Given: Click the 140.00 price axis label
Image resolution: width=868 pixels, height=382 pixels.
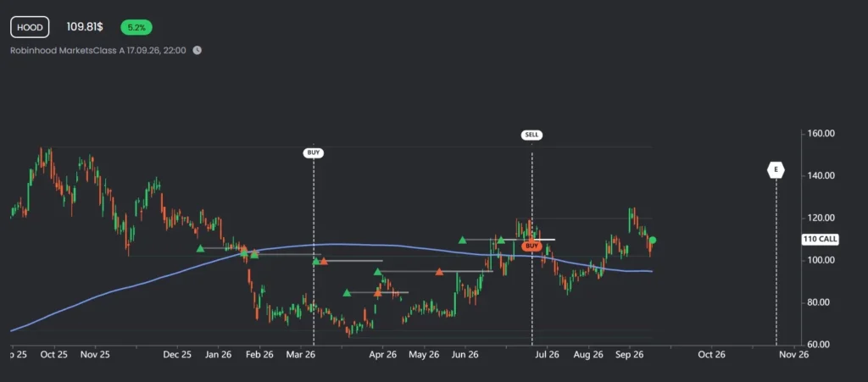Looking at the screenshot, I should [821, 176].
